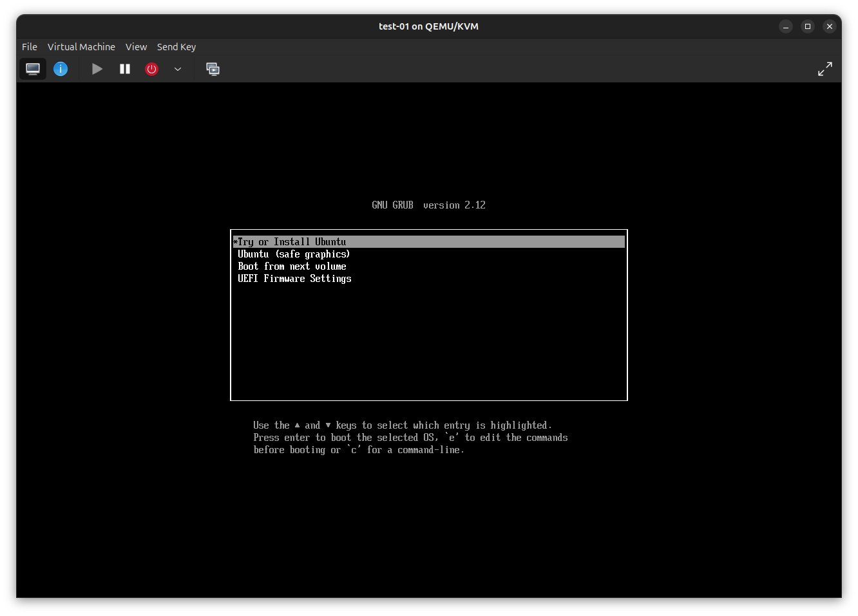Maximize the test-01 VM window
Viewport: 858px width, 616px height.
click(x=808, y=26)
